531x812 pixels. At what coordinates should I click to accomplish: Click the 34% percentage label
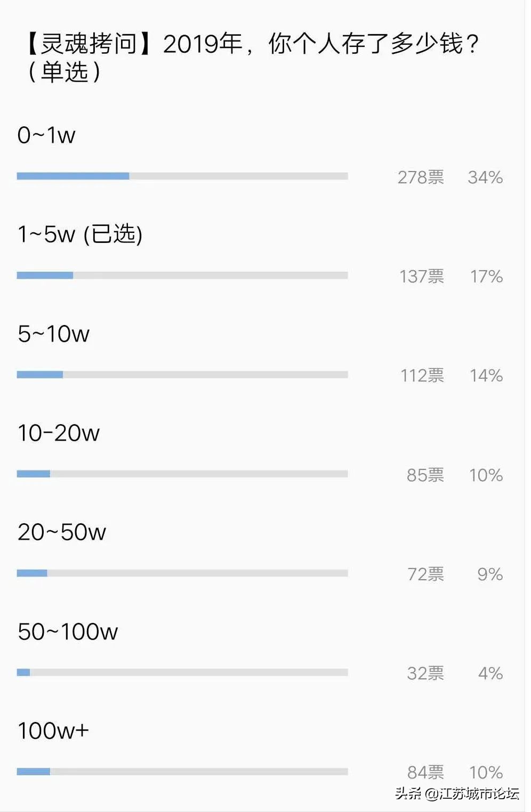[x=485, y=177]
